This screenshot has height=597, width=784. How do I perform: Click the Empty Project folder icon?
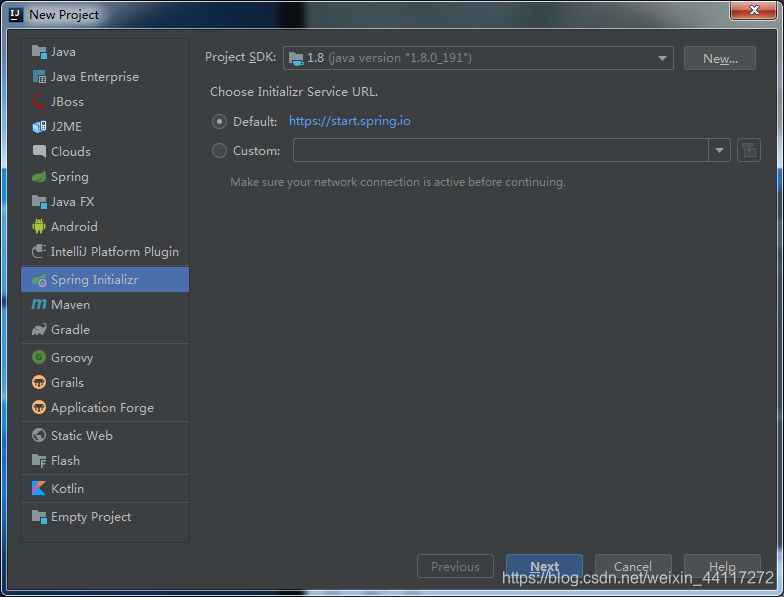click(39, 516)
